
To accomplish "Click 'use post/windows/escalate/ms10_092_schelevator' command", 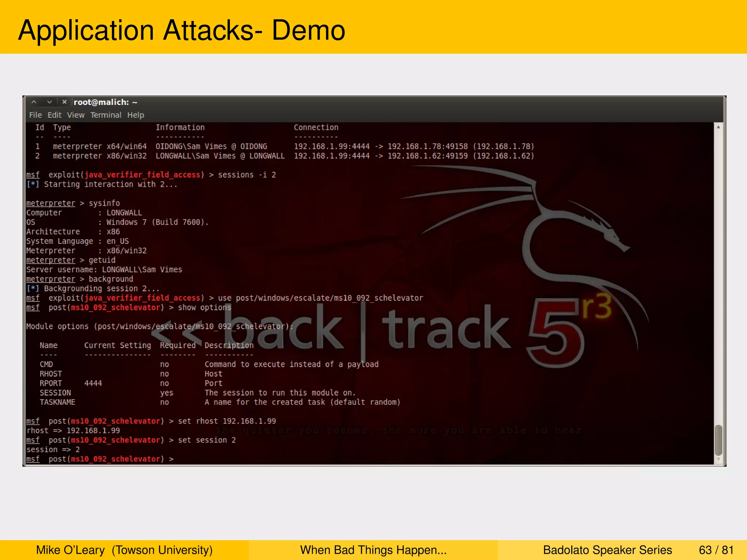I will point(321,298).
